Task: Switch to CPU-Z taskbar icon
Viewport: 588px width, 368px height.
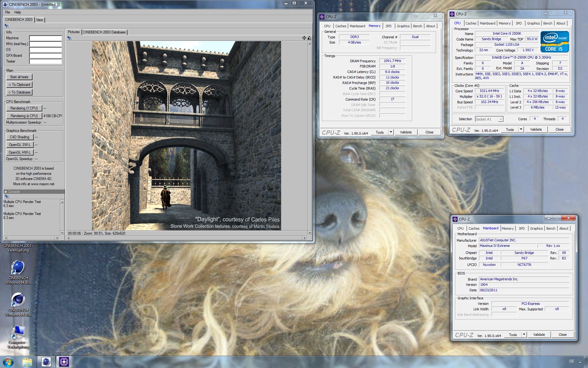Action: [64, 362]
